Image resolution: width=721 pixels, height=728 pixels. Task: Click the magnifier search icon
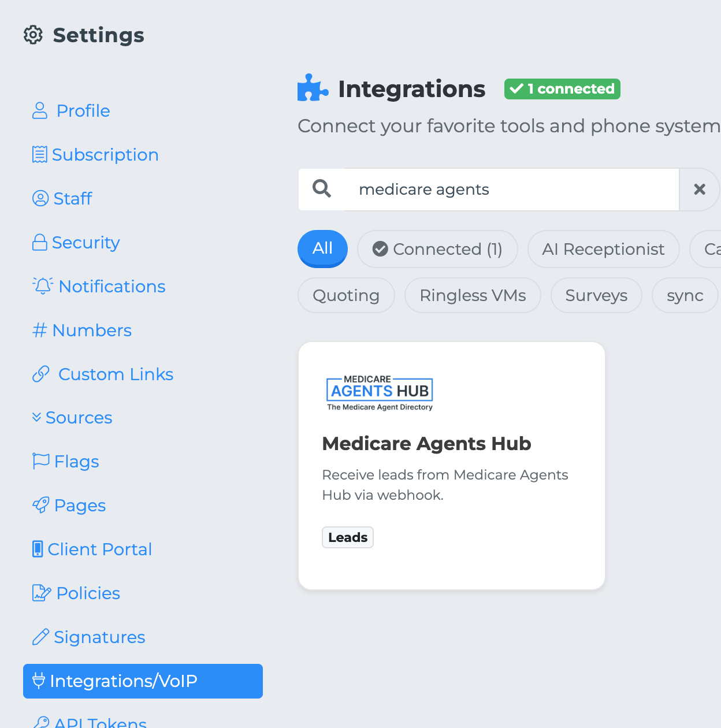pos(321,189)
